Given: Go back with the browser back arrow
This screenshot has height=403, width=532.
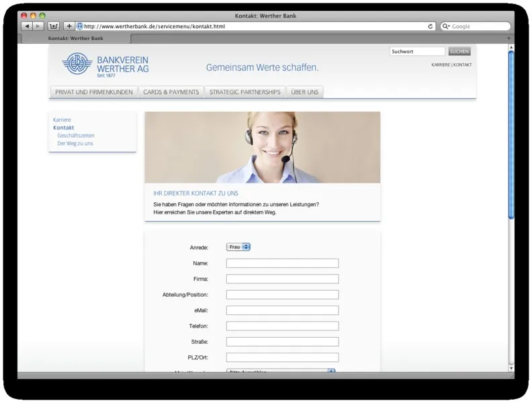Looking at the screenshot, I should [x=27, y=26].
